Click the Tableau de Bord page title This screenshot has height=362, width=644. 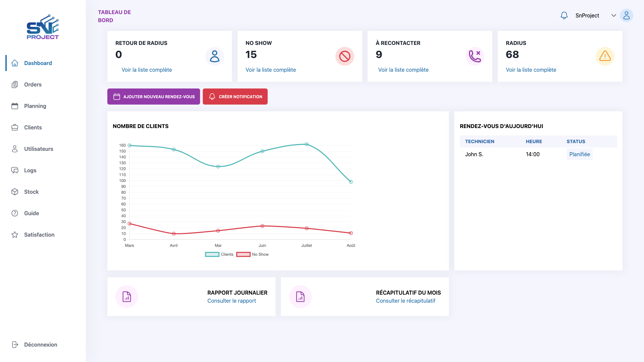click(x=114, y=16)
